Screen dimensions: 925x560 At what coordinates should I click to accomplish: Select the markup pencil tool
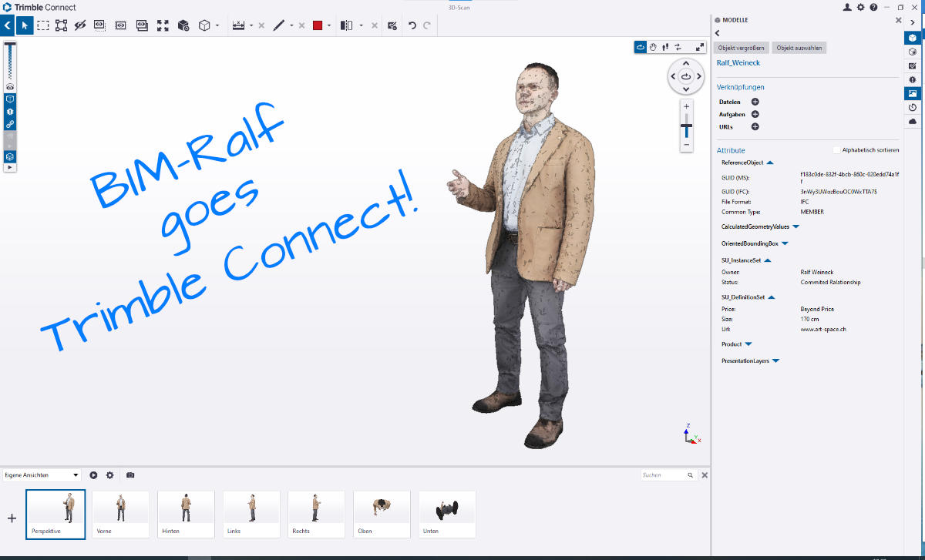pos(279,25)
